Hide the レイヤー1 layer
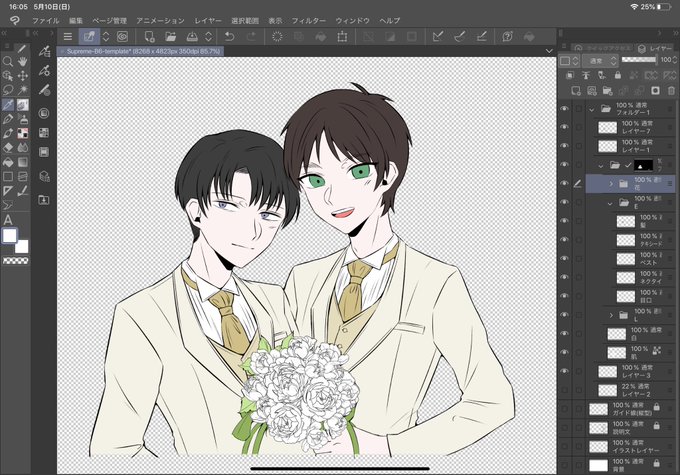The height and width of the screenshot is (475, 680). [564, 146]
